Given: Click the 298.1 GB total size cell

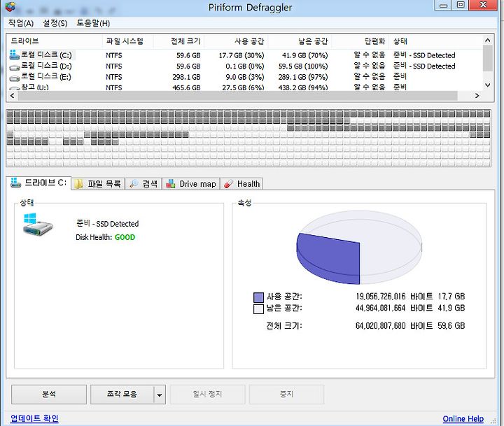Looking at the screenshot, I should point(186,77).
